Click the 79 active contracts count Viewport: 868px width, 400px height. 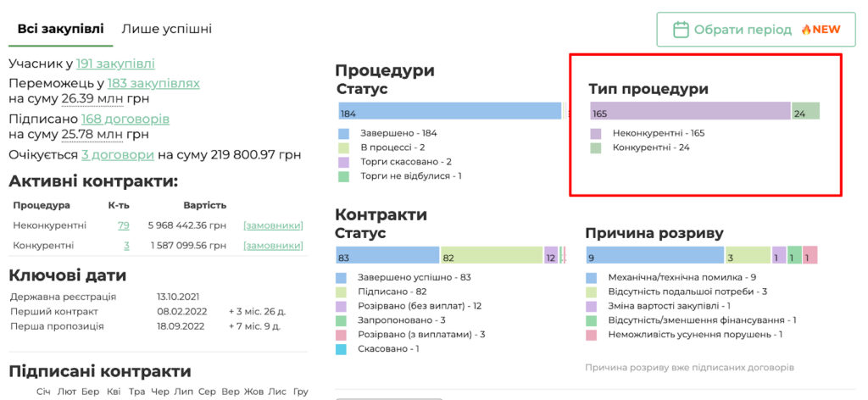(x=124, y=225)
